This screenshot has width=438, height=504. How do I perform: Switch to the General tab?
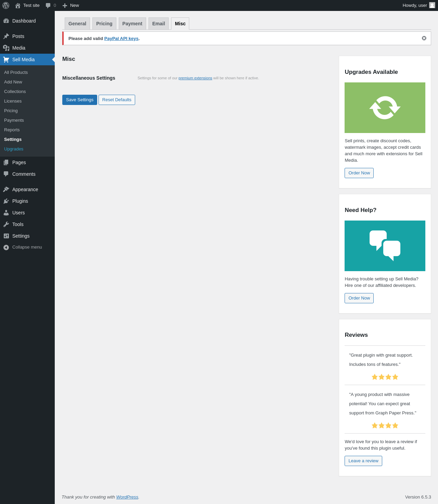(x=77, y=24)
